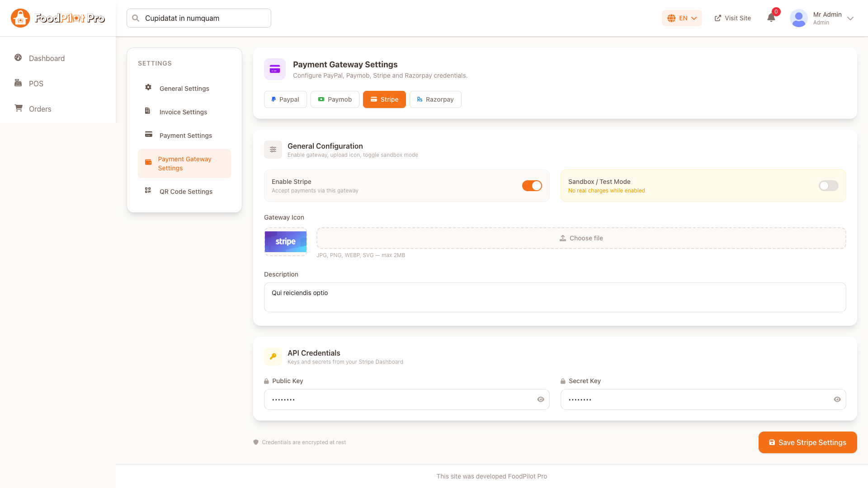
Task: Click Choose file upload area
Action: [x=581, y=238]
